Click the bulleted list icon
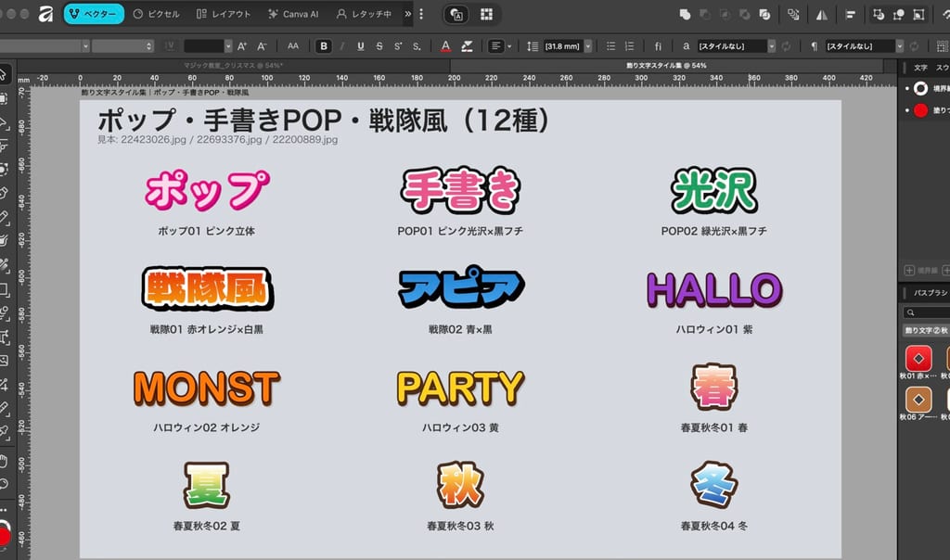The height and width of the screenshot is (560, 950). [x=610, y=46]
